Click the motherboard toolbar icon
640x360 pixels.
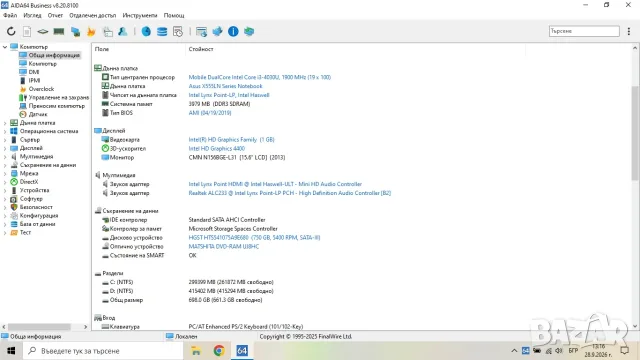(43, 31)
